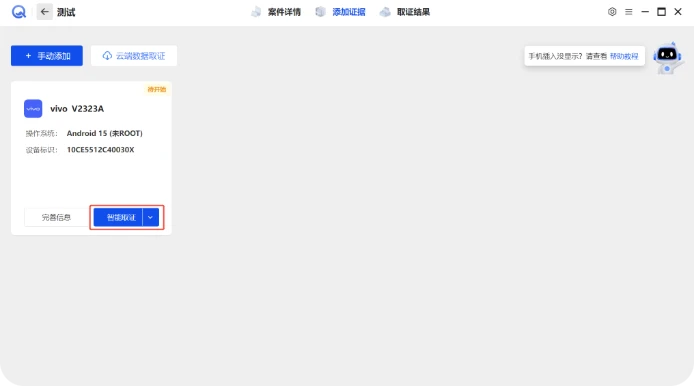Click the app logo icon
Image resolution: width=694 pixels, height=386 pixels.
(19, 12)
